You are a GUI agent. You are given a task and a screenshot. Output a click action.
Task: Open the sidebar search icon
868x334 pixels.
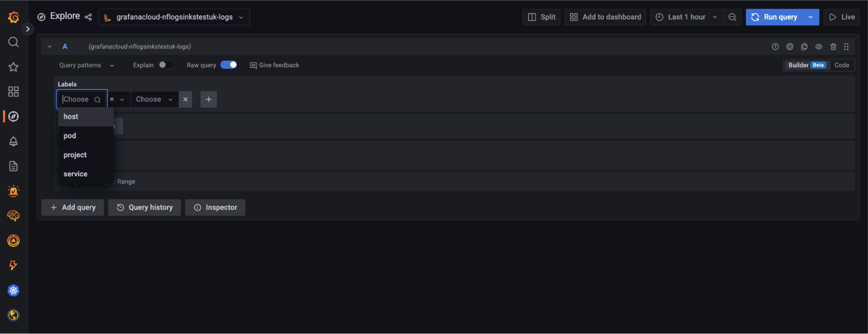(x=13, y=42)
